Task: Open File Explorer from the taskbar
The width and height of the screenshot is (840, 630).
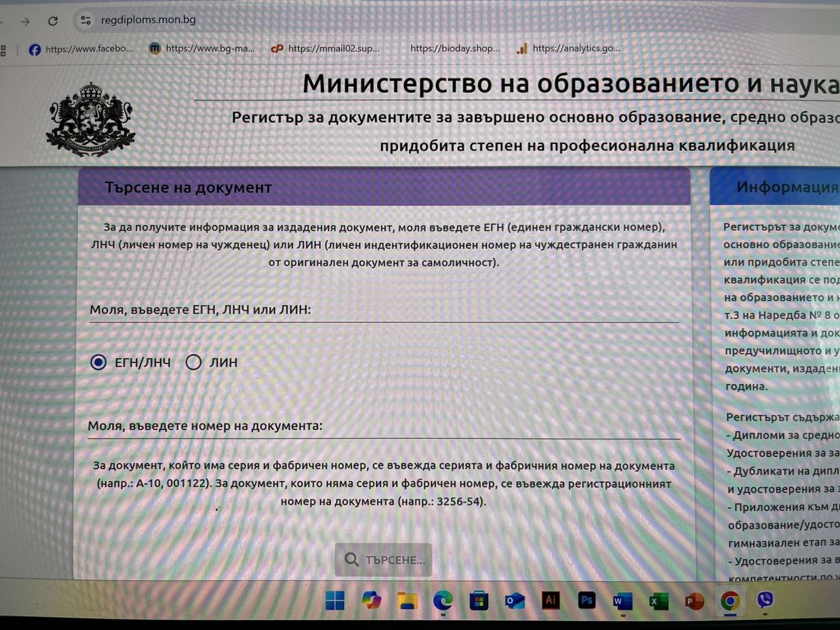Action: [407, 601]
